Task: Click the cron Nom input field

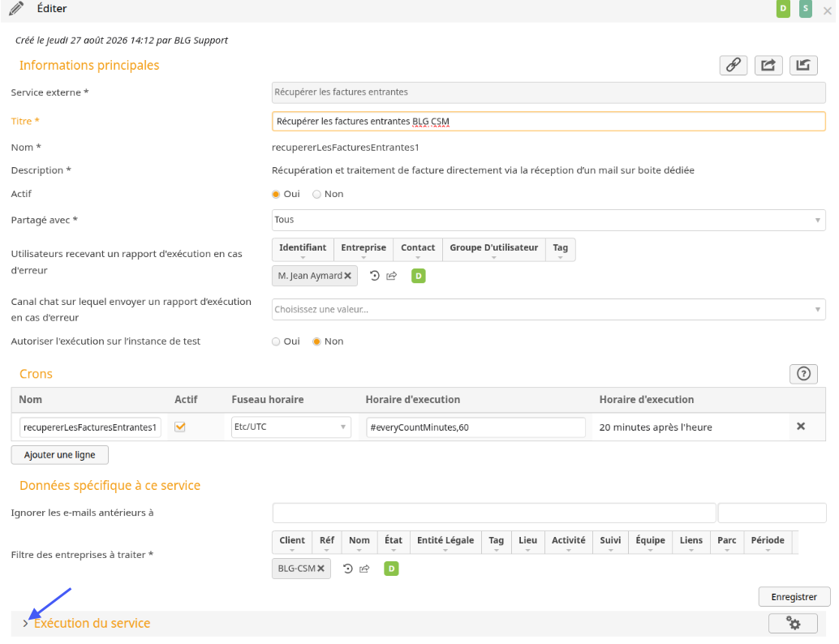Action: tap(90, 427)
